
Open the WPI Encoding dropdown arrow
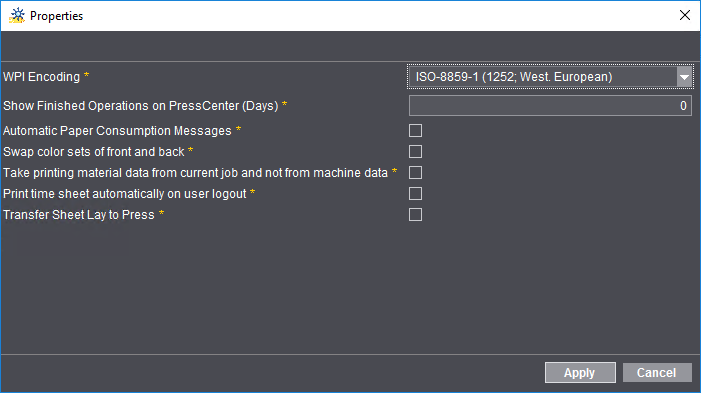(684, 77)
